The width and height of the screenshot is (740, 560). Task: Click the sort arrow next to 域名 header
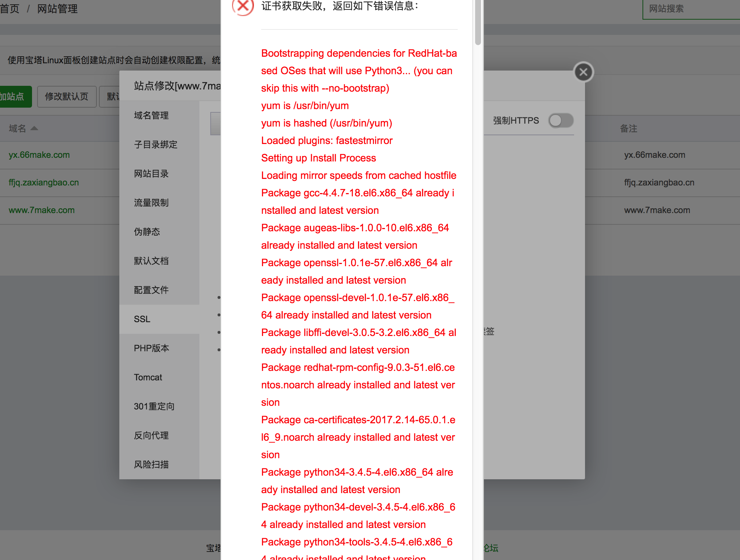point(34,128)
